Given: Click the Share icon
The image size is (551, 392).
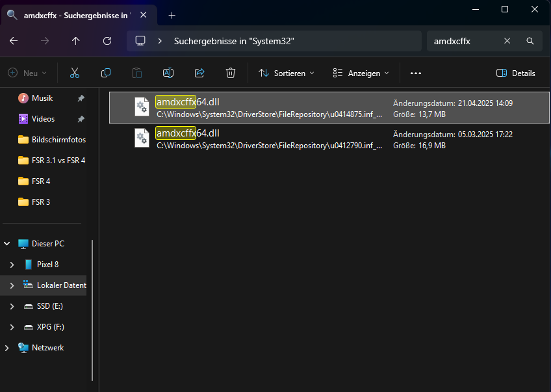Looking at the screenshot, I should pos(199,73).
